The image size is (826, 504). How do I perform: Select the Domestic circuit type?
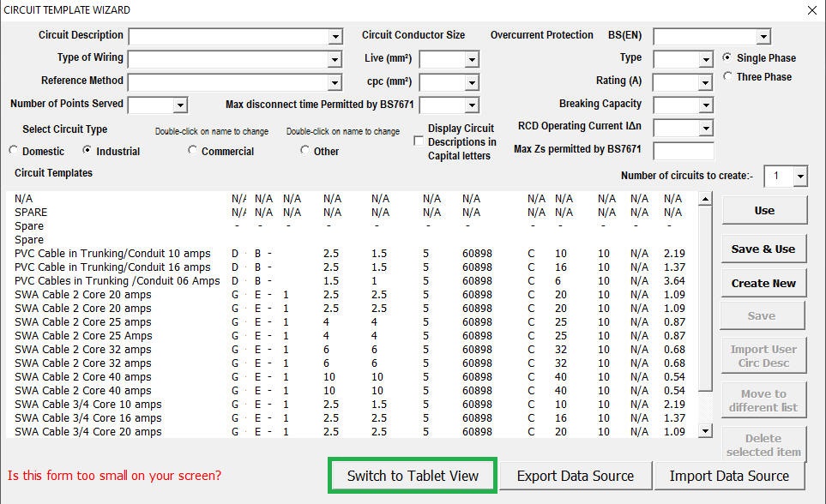[x=14, y=151]
